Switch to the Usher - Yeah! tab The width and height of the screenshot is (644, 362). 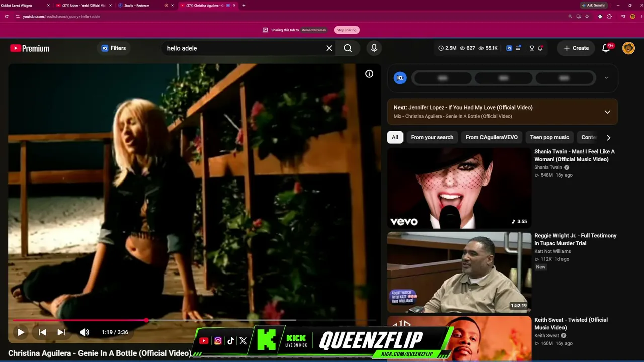(x=84, y=5)
